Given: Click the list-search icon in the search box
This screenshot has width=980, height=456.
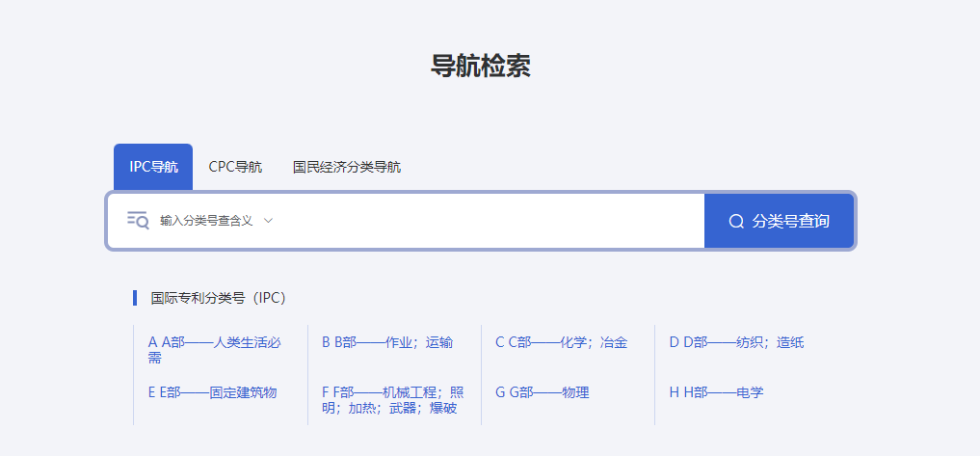Looking at the screenshot, I should coord(138,221).
